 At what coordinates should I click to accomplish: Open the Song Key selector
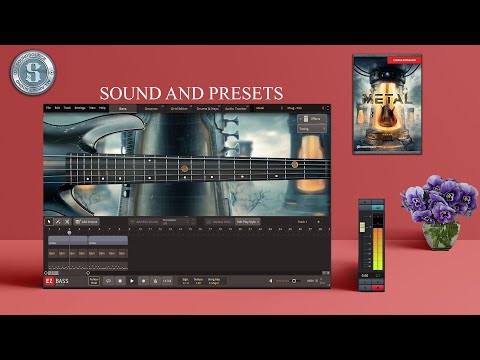coord(214,281)
